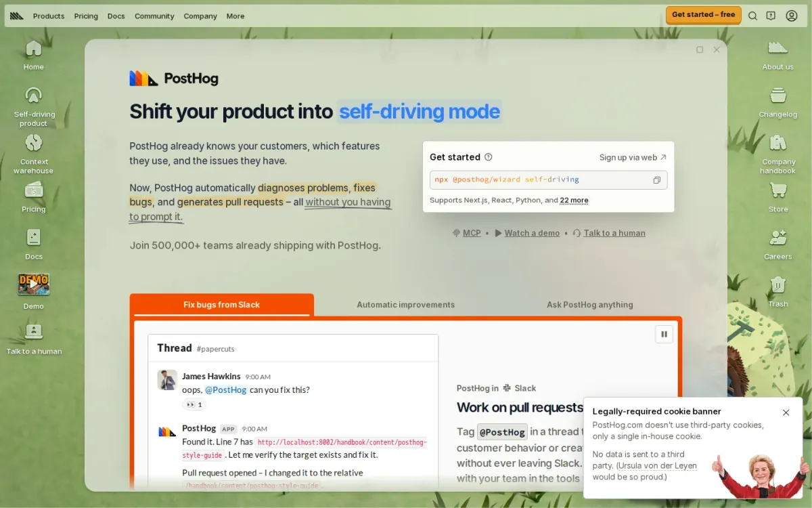Open the Trash desktop icon
Image resolution: width=812 pixels, height=508 pixels.
pos(778,292)
